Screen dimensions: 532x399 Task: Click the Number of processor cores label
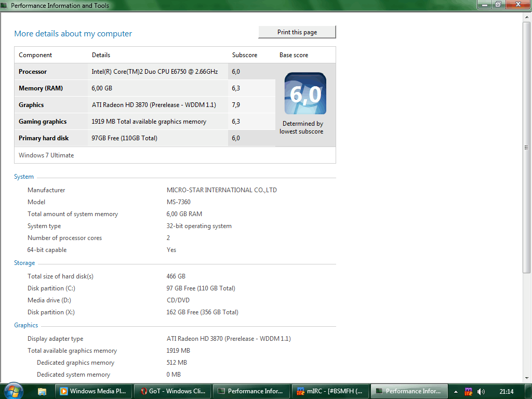pyautogui.click(x=64, y=238)
